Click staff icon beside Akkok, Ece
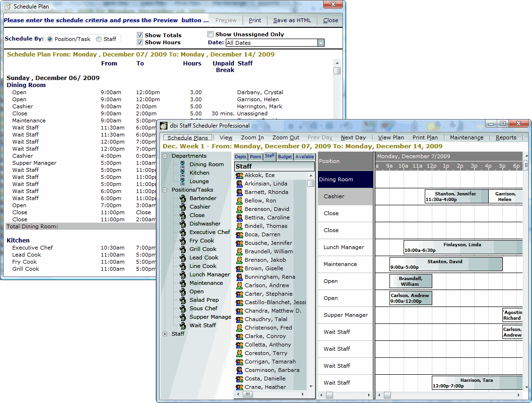 (239, 176)
